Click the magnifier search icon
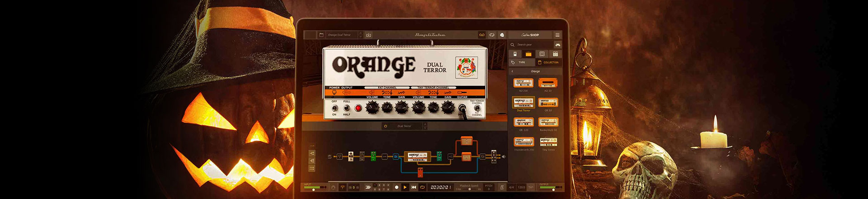The image size is (868, 199). (x=512, y=45)
